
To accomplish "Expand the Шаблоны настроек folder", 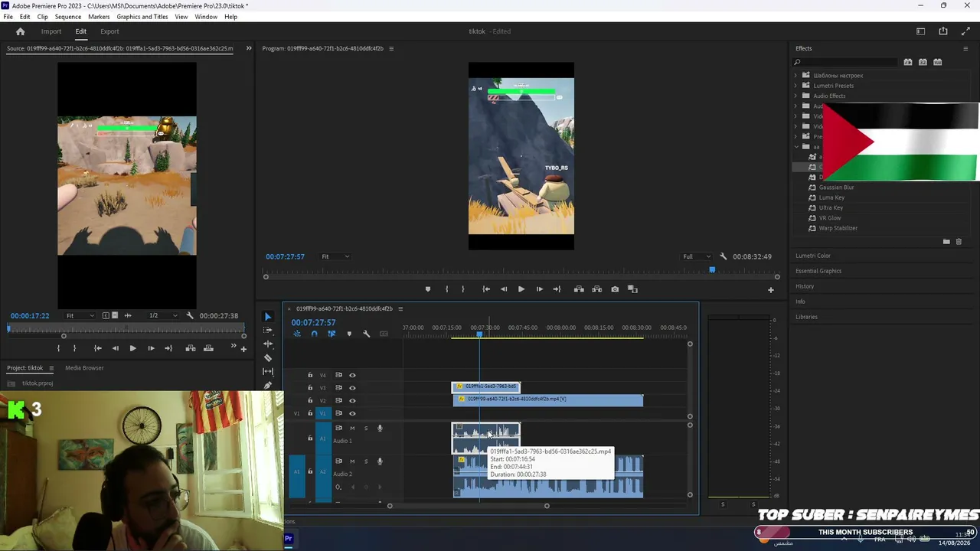I will (x=795, y=75).
